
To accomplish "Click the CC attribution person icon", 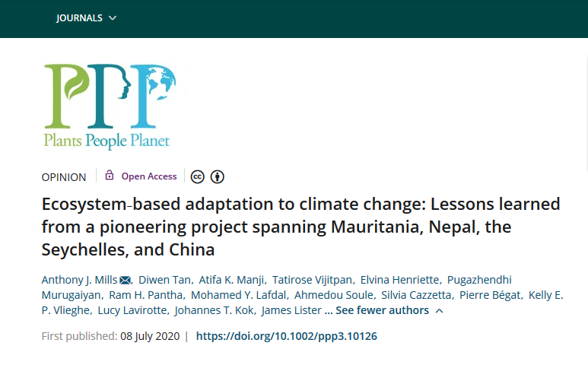I will click(x=217, y=176).
